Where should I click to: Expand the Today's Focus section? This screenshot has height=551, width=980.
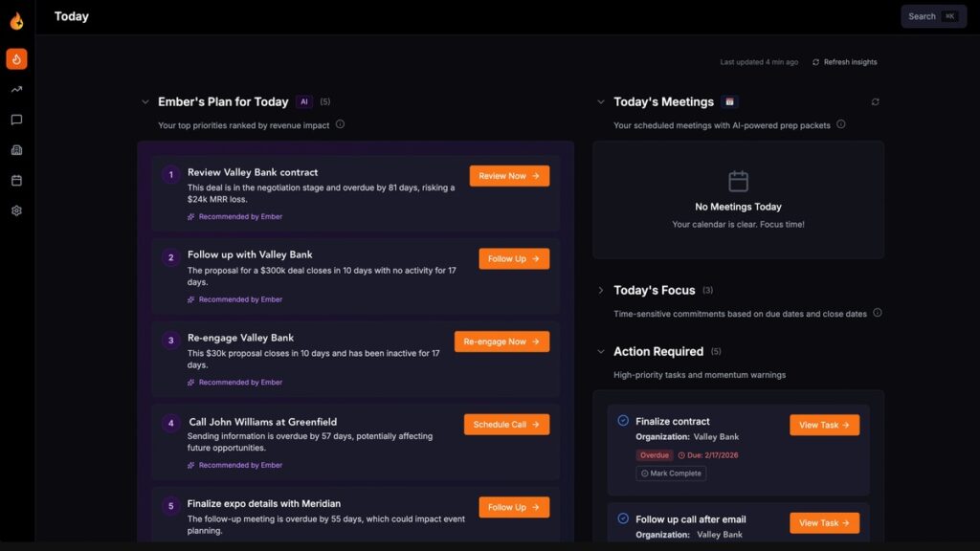[x=601, y=290]
